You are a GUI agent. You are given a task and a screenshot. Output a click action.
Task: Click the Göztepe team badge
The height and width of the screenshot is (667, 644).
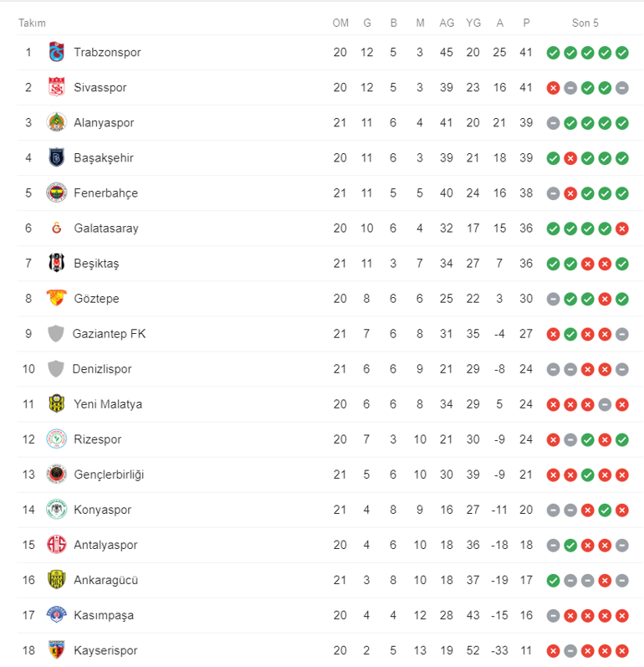56,298
